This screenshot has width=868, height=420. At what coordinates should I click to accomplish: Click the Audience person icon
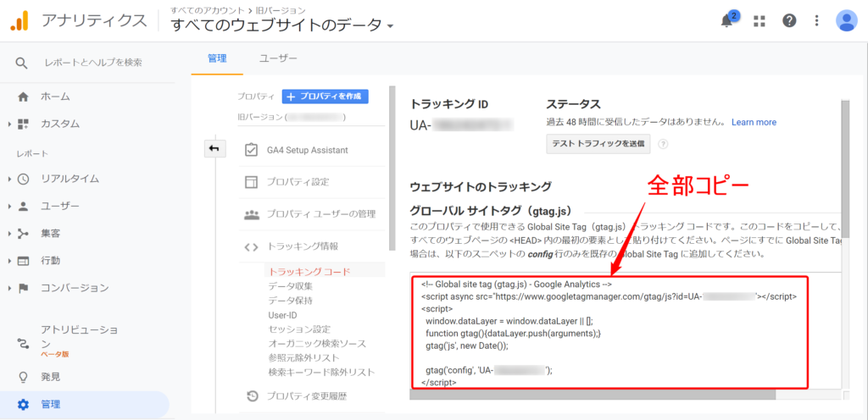(x=23, y=206)
